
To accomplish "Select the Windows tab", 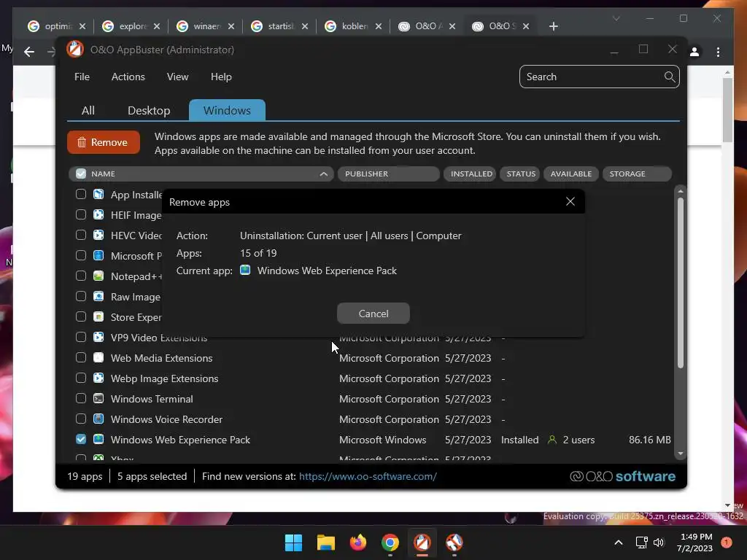I will tap(227, 111).
